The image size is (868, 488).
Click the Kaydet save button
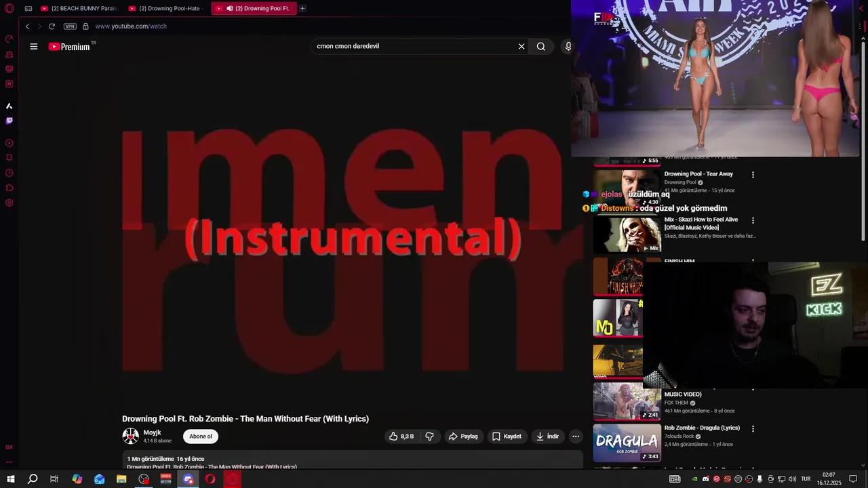[x=507, y=436]
